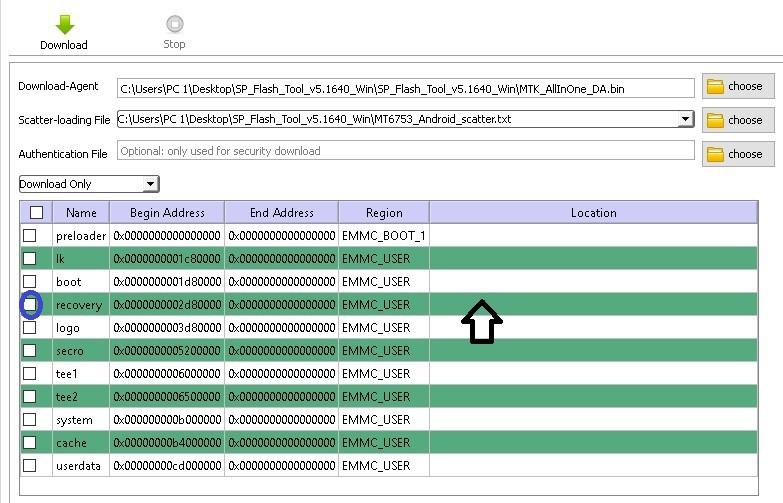Click the Download-Agent path input field
Screen dimensions: 783x503
[405, 88]
